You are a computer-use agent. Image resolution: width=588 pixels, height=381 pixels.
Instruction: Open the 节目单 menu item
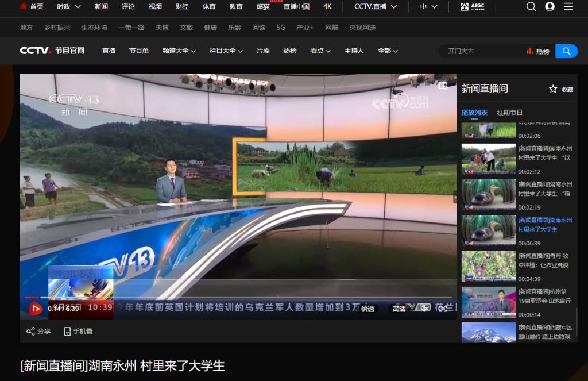(x=139, y=51)
